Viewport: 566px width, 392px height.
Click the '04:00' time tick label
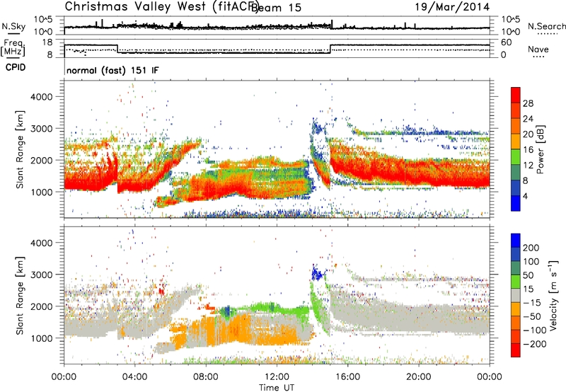tap(134, 377)
